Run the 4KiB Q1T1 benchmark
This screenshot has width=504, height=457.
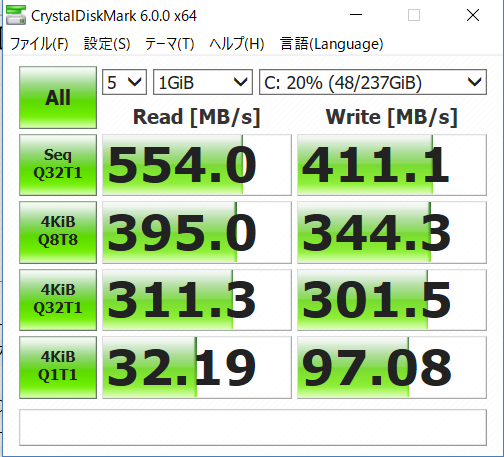(x=58, y=367)
